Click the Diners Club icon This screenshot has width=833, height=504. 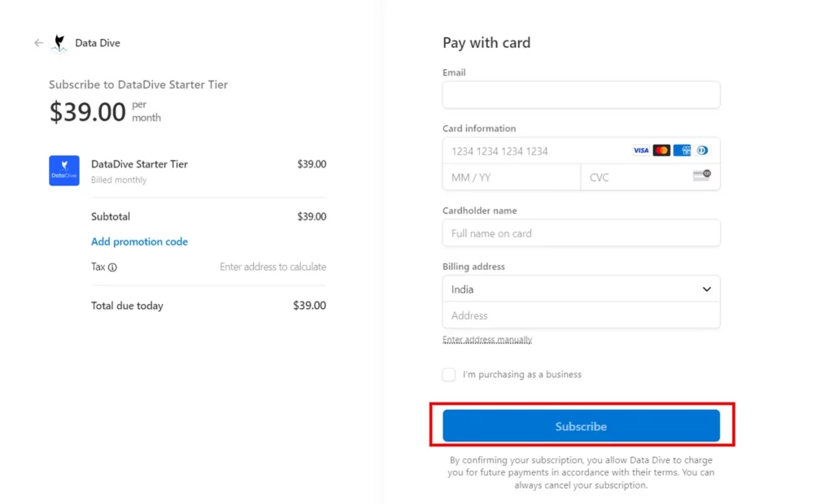[701, 150]
